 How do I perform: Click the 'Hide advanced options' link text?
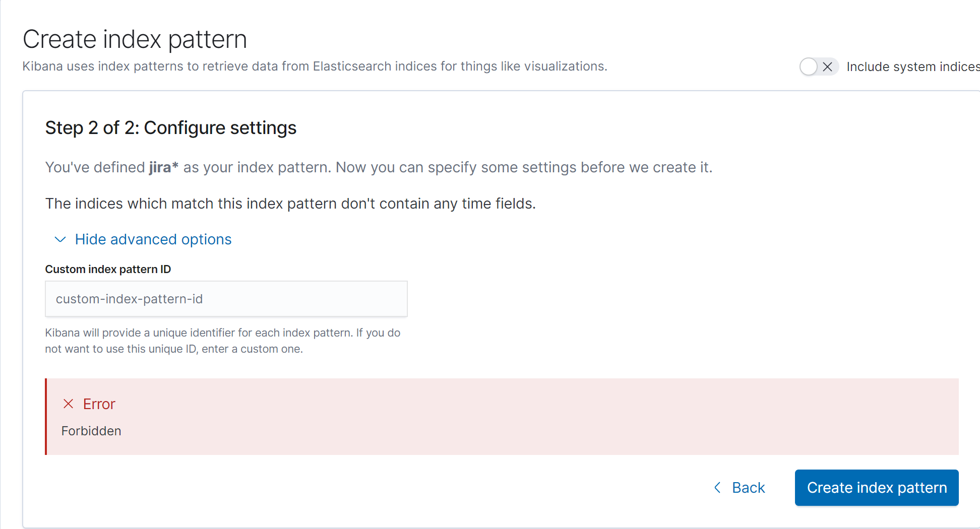[153, 239]
